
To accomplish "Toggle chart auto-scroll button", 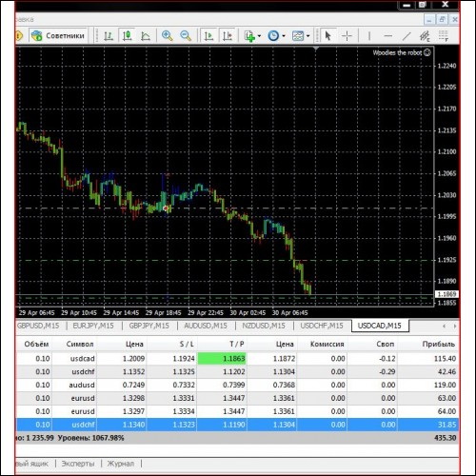I will click(208, 36).
